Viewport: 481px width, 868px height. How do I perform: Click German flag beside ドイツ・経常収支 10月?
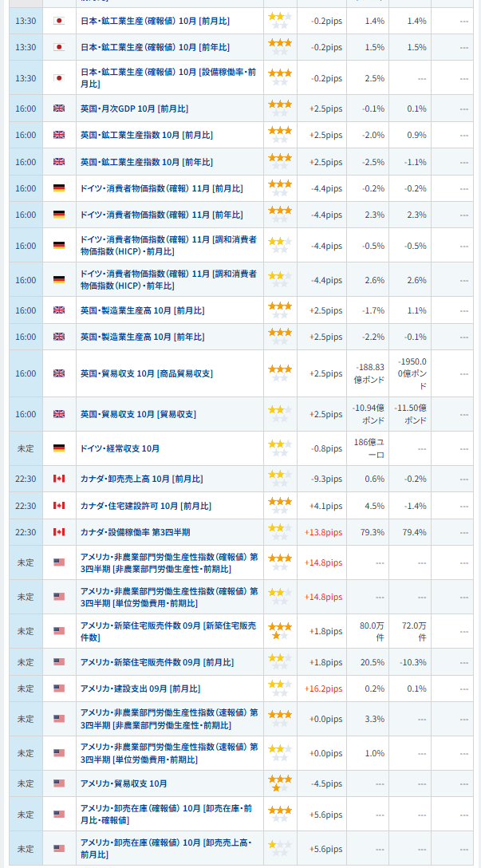click(x=58, y=448)
